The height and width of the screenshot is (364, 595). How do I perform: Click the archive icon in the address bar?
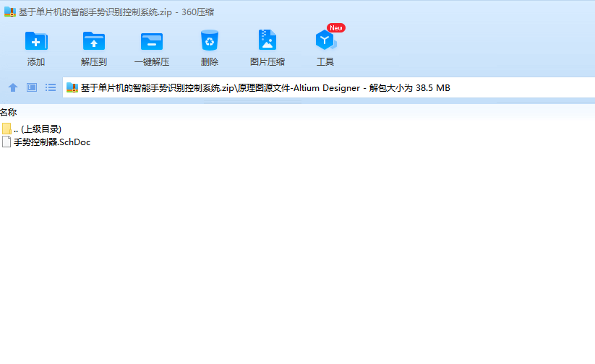tap(72, 88)
